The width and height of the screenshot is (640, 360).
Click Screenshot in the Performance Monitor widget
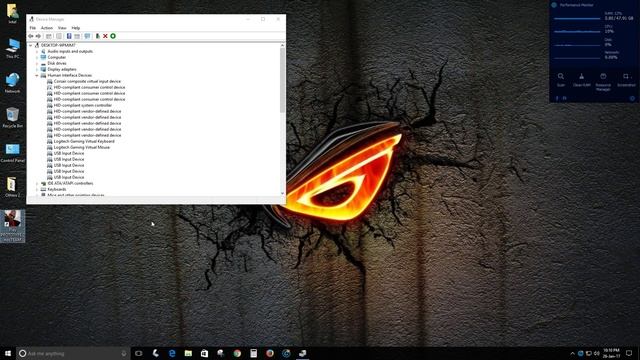coord(626,80)
